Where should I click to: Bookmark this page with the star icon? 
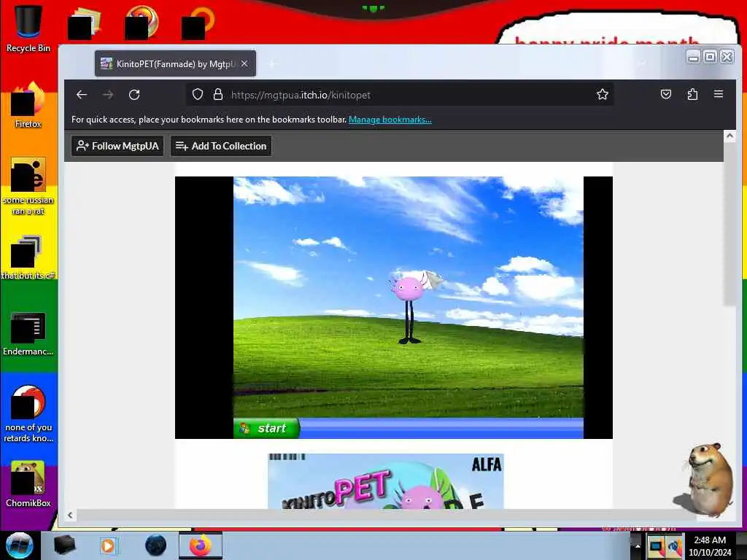tap(602, 94)
